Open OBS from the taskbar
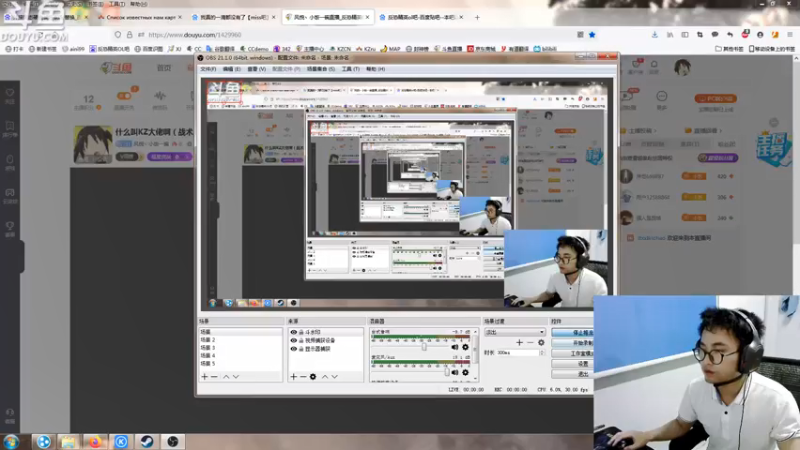 173,441
